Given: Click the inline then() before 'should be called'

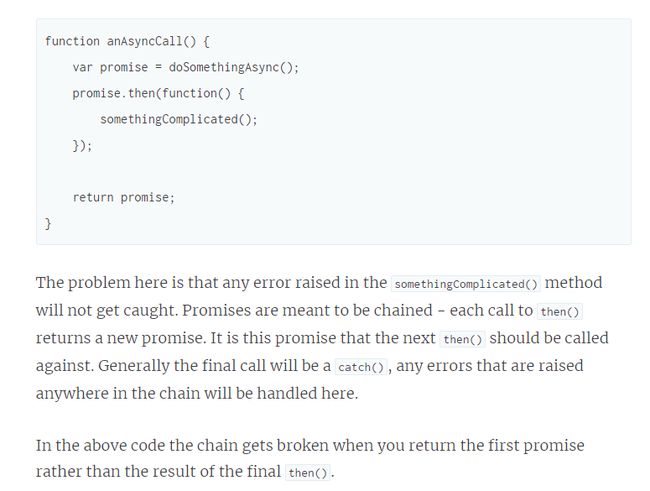Looking at the screenshot, I should tap(463, 340).
